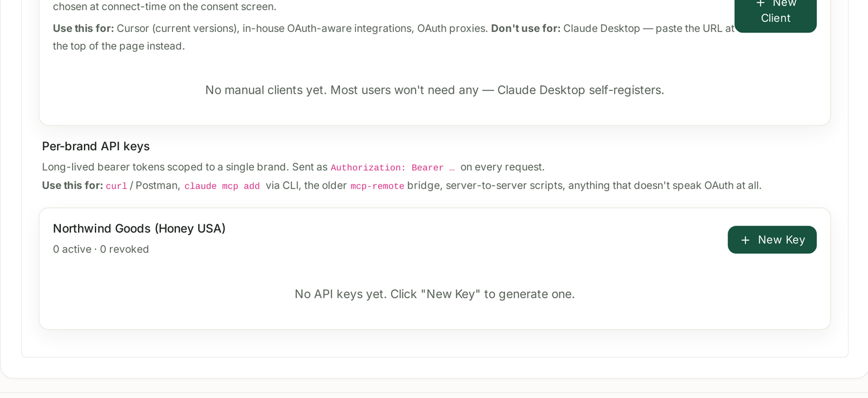Screen dimensions: 868x398
Task: Click the "No API keys yet" empty message
Action: click(435, 294)
